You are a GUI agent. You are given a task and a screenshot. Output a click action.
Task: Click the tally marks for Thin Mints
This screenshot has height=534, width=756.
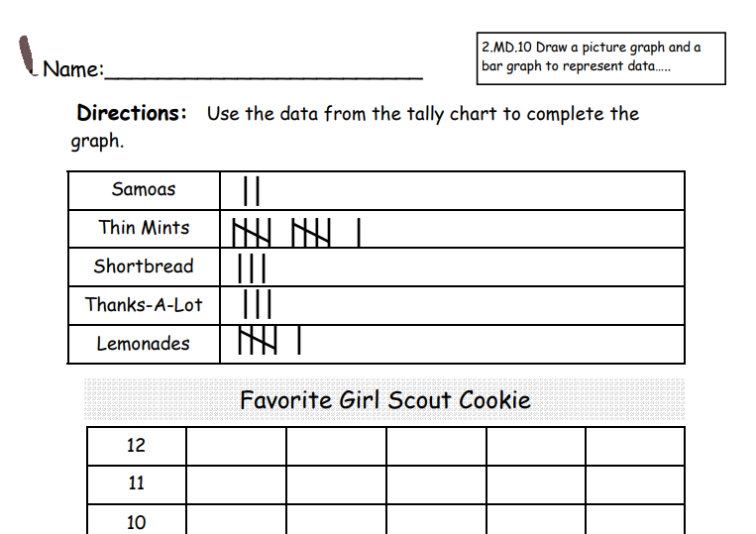pyautogui.click(x=295, y=232)
